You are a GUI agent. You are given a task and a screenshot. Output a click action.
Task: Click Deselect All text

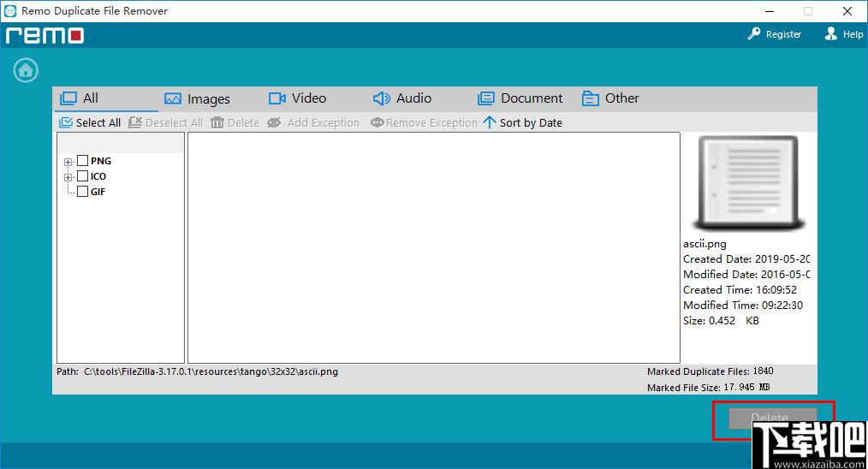(x=174, y=123)
